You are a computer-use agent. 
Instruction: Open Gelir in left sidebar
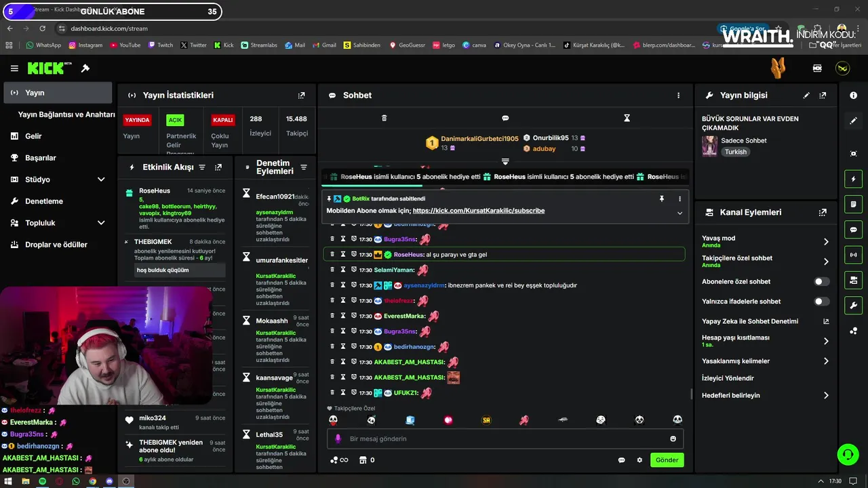(58, 136)
